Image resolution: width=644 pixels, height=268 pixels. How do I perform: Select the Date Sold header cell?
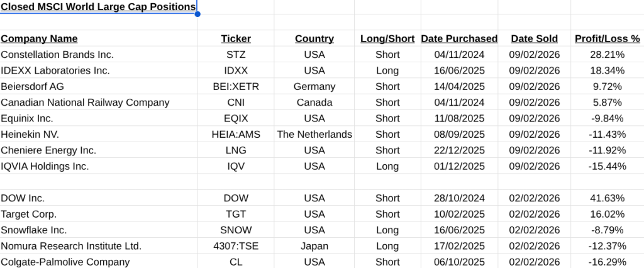point(535,38)
